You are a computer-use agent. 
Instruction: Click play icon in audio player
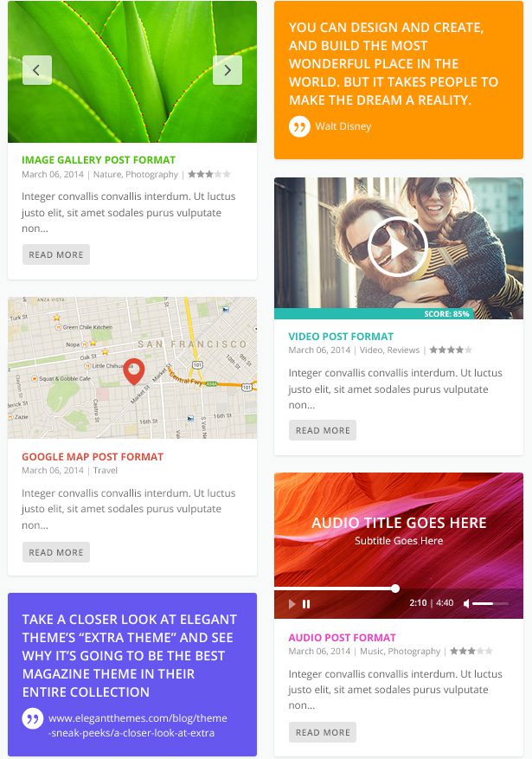click(292, 603)
